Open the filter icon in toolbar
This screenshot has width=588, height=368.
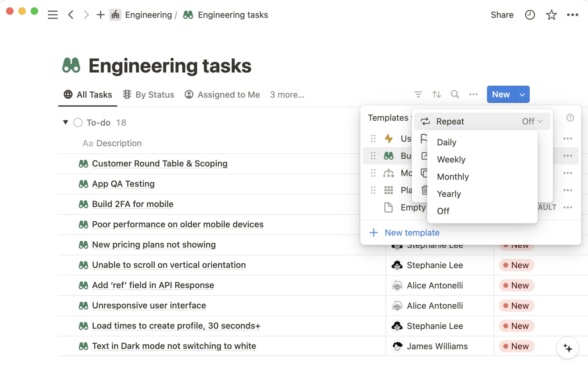pos(418,94)
